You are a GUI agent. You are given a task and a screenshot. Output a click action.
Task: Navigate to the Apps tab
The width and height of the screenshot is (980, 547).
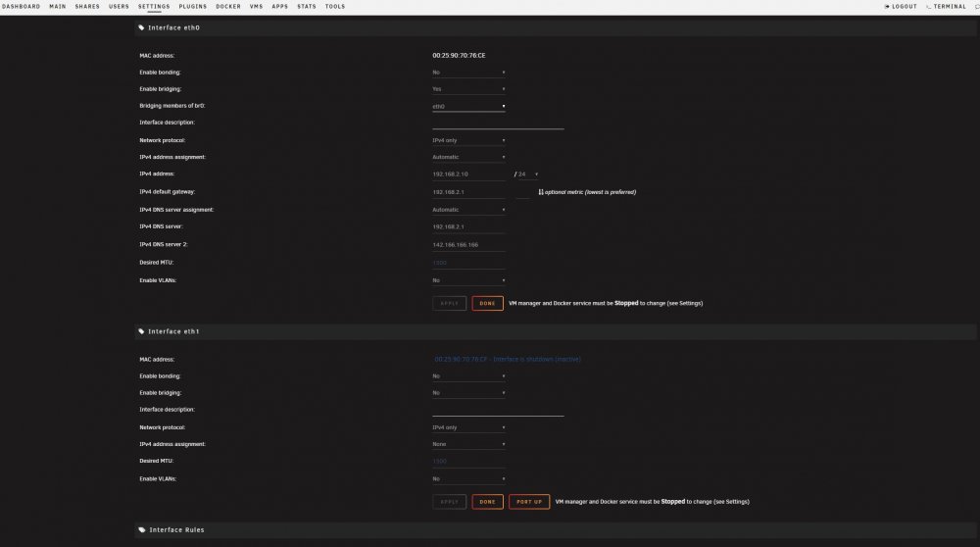[x=280, y=6]
